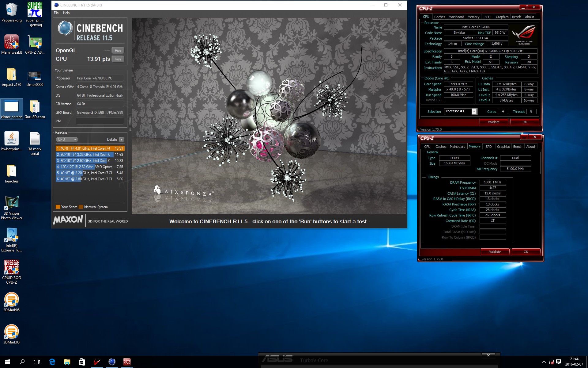Open the Guru3D.com desktop folder

[x=35, y=109]
